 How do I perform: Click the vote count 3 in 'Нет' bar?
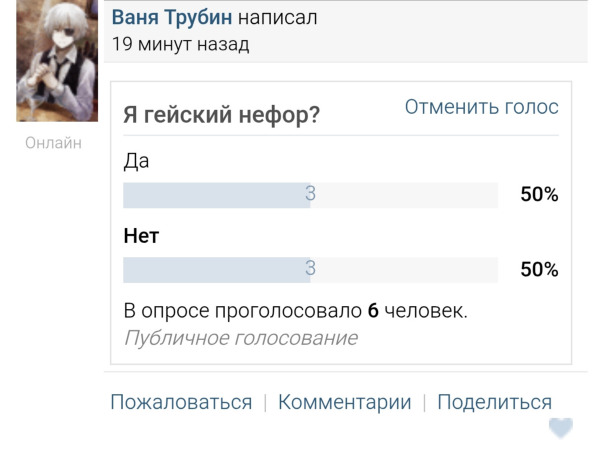[x=310, y=268]
